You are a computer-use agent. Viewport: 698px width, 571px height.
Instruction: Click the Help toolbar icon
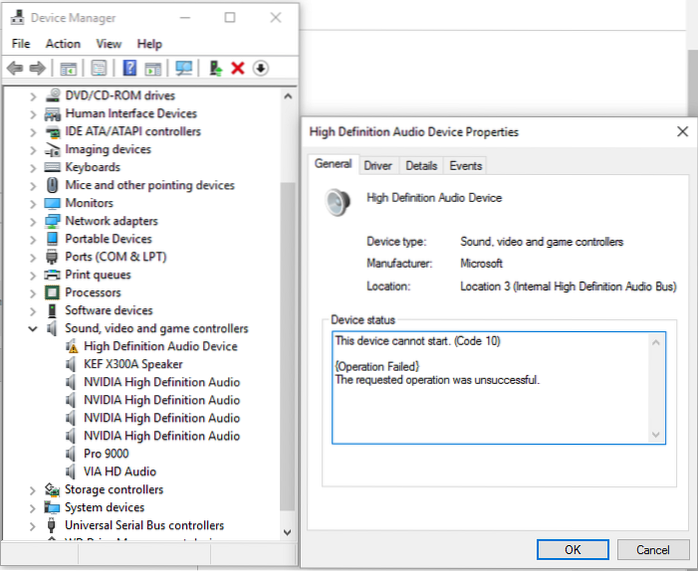pos(129,68)
